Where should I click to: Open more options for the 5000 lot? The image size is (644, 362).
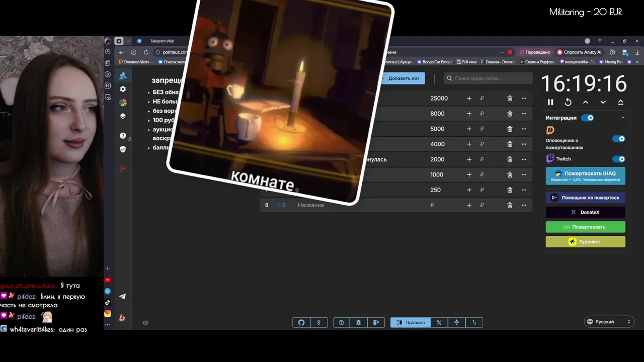(x=524, y=129)
